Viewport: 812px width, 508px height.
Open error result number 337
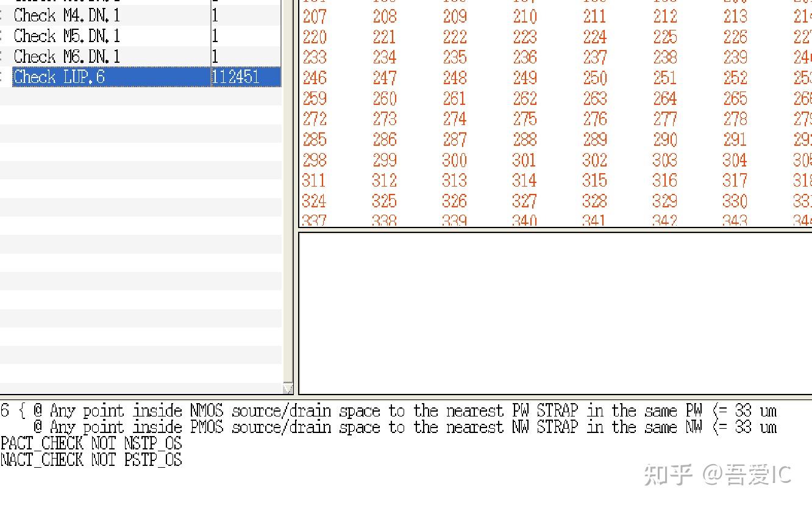315,220
